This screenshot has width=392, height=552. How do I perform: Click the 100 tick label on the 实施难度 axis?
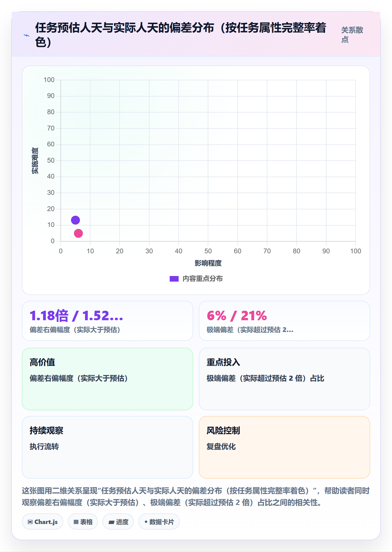pos(49,80)
